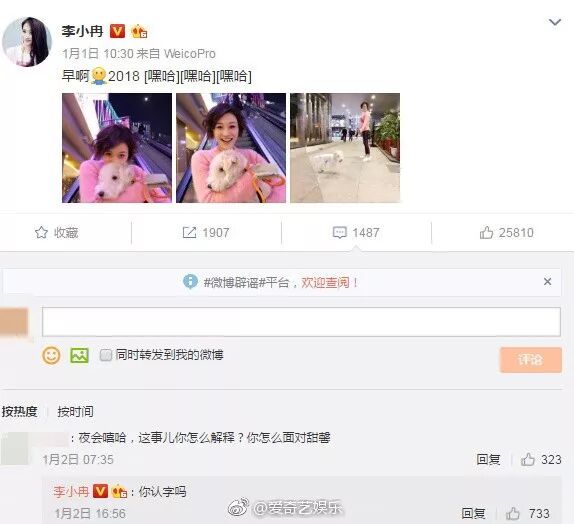Open the 欢迎查阅 link in notice banner

tap(325, 282)
